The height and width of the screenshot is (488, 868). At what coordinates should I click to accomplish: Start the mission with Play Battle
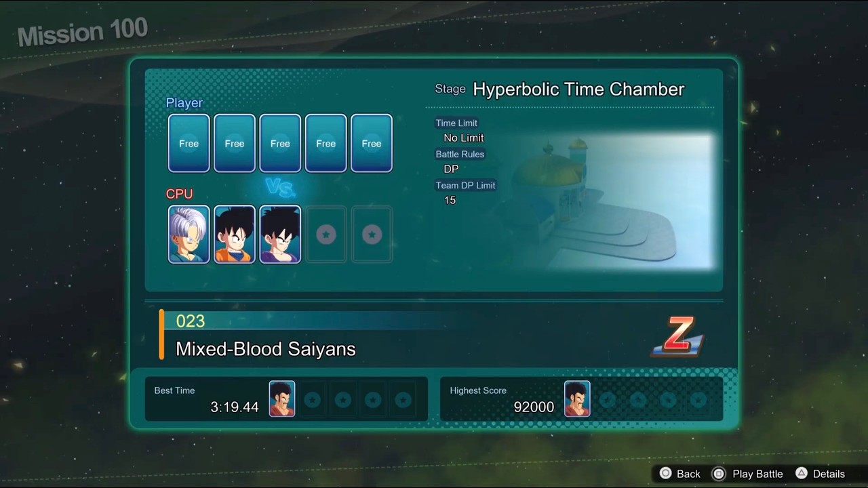pyautogui.click(x=757, y=474)
